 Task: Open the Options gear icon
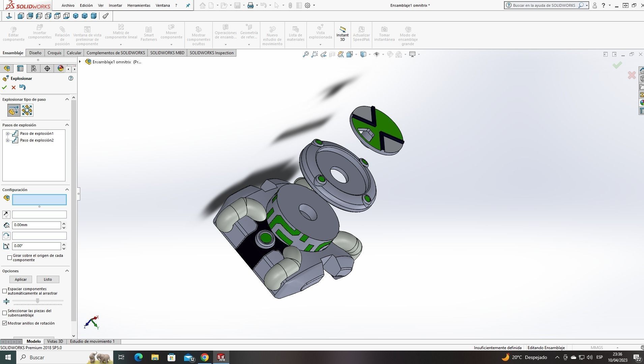[308, 5]
